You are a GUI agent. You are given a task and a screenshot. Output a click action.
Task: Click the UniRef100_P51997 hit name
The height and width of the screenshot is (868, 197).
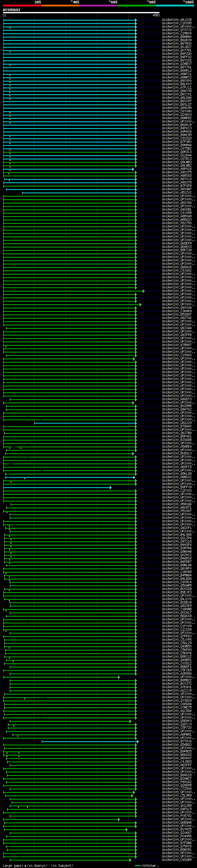(x=177, y=511)
